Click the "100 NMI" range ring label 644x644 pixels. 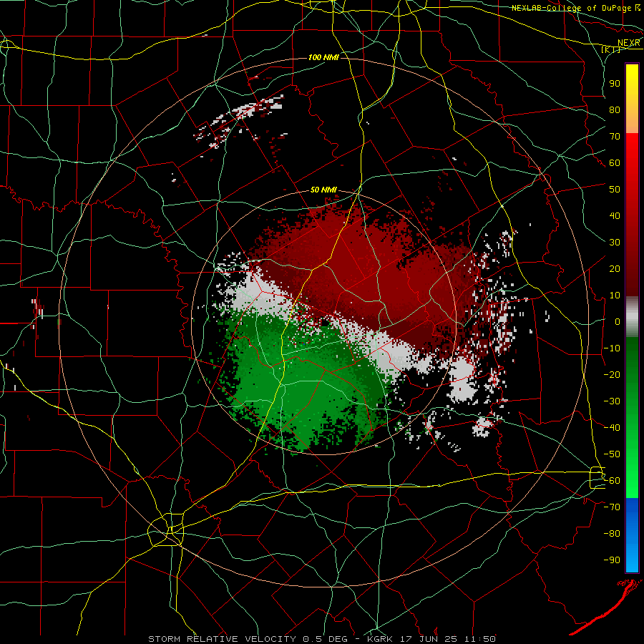pos(323,57)
